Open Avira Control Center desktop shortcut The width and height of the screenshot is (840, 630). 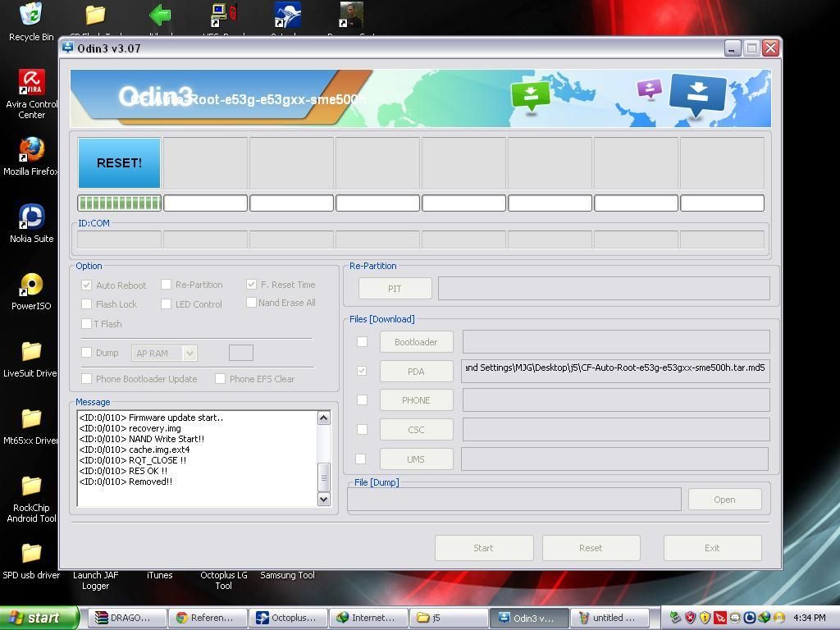point(32,94)
